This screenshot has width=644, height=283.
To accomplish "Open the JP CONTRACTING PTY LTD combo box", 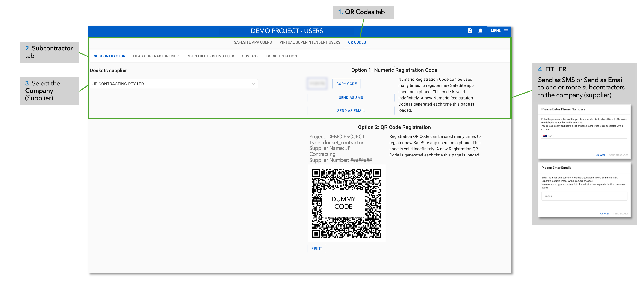I will [170, 84].
